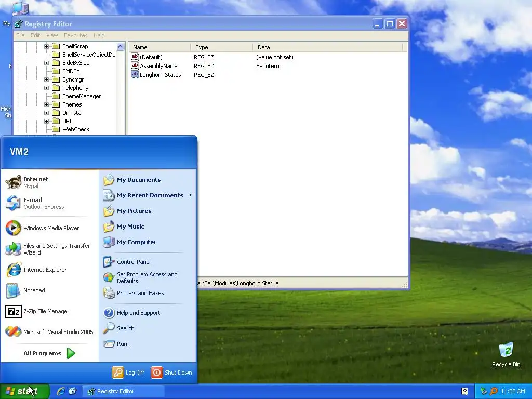Click the Name column header

pyautogui.click(x=159, y=47)
